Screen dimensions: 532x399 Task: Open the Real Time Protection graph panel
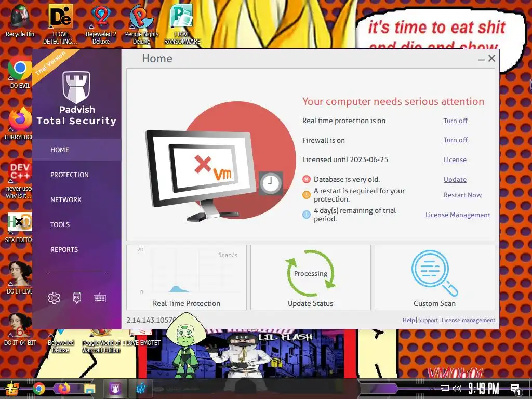pyautogui.click(x=187, y=277)
